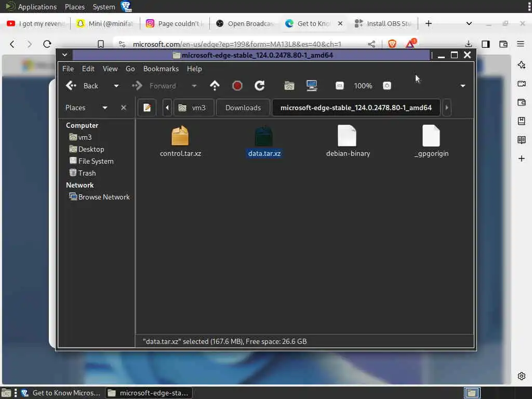Close the Places side pane
Image resolution: width=532 pixels, height=399 pixels.
coord(124,108)
